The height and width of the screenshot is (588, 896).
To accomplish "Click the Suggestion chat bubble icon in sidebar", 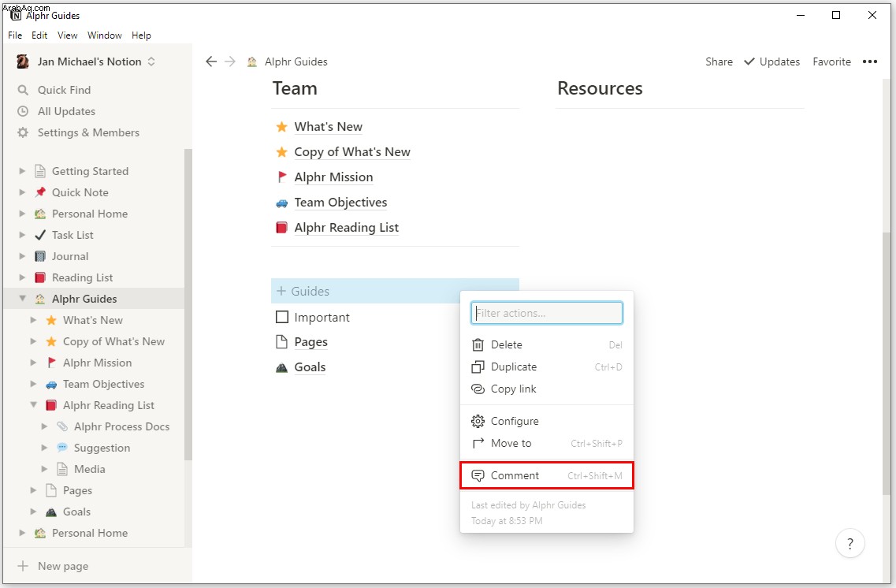I will [x=62, y=448].
